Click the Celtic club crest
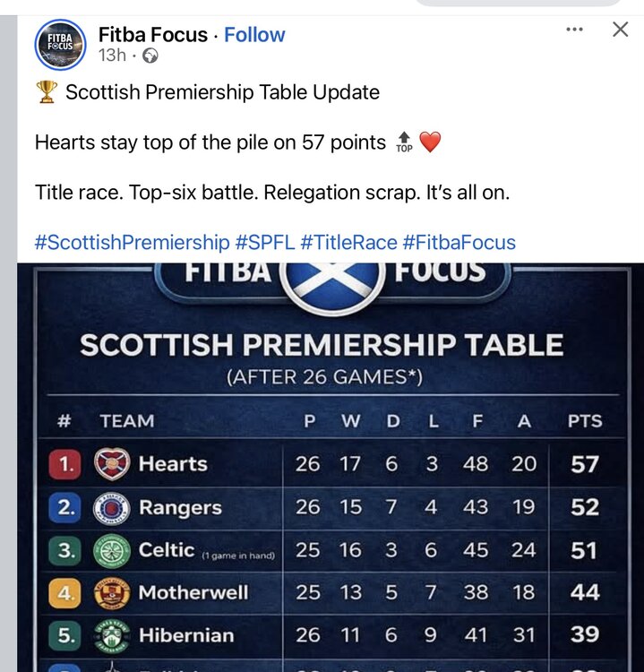Image resolution: width=644 pixels, height=672 pixels. (112, 550)
